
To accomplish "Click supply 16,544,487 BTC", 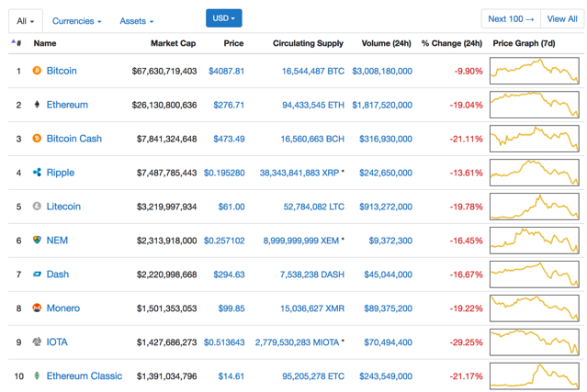I will coord(313,71).
